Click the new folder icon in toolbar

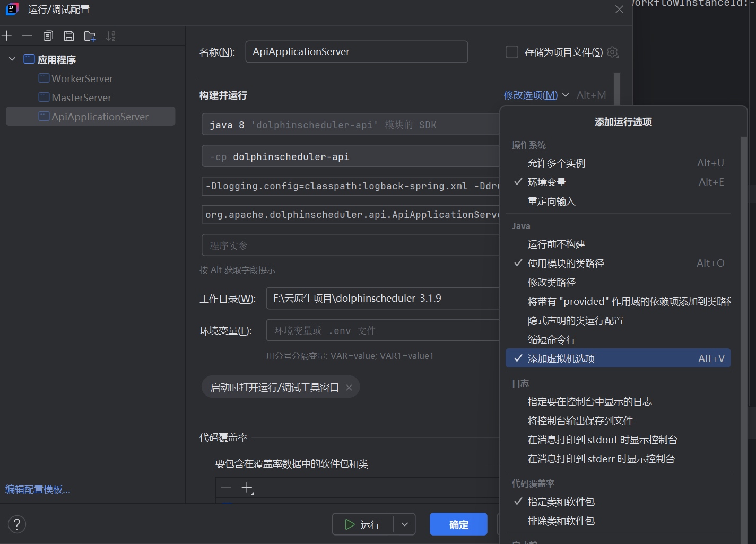click(x=90, y=36)
